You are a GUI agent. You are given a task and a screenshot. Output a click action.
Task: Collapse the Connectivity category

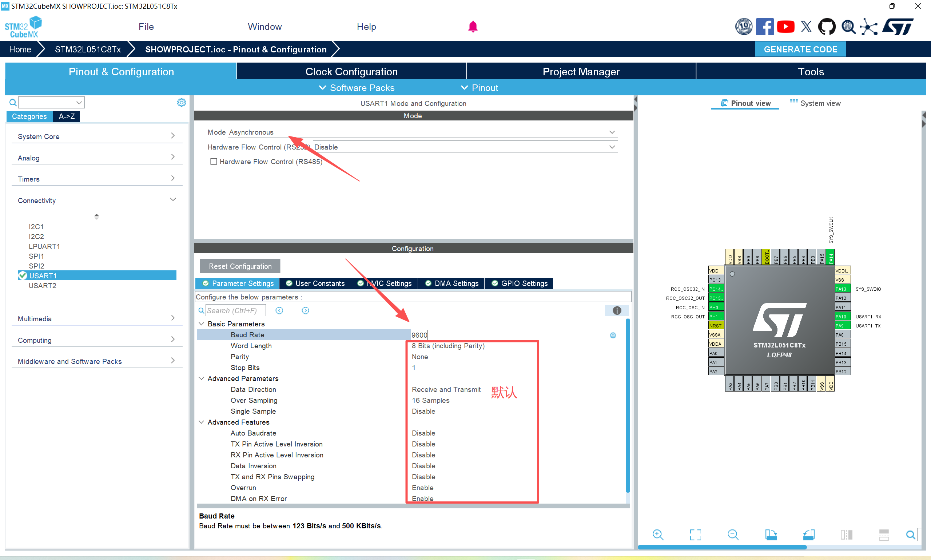97,200
